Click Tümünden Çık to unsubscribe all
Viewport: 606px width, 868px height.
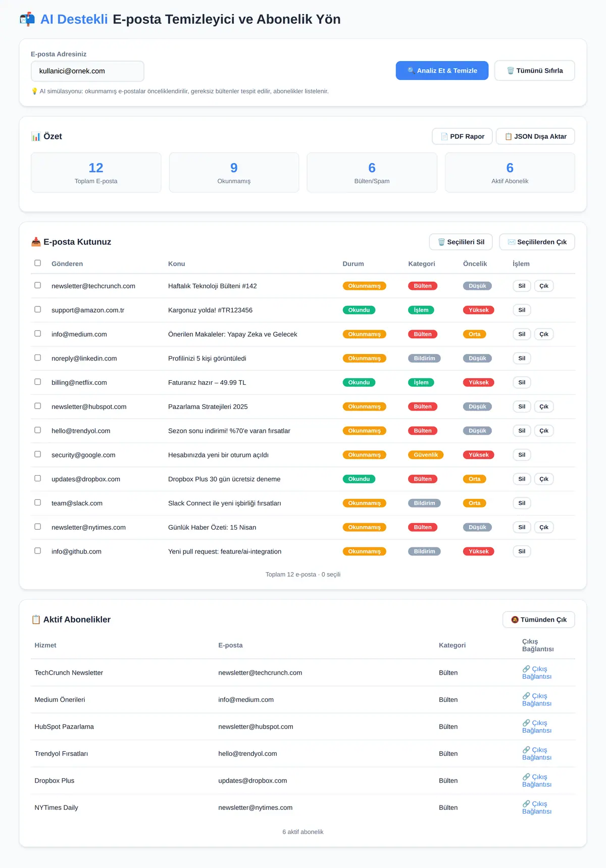click(538, 620)
